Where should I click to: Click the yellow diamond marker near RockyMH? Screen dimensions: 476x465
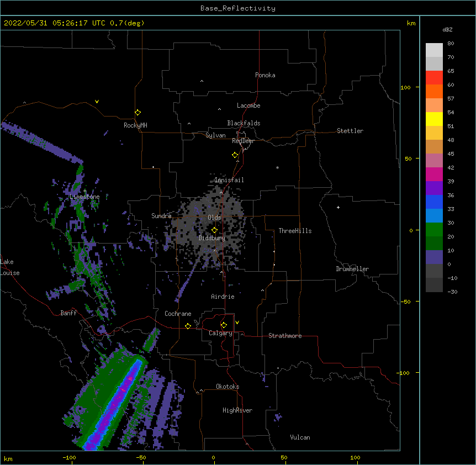coord(137,113)
